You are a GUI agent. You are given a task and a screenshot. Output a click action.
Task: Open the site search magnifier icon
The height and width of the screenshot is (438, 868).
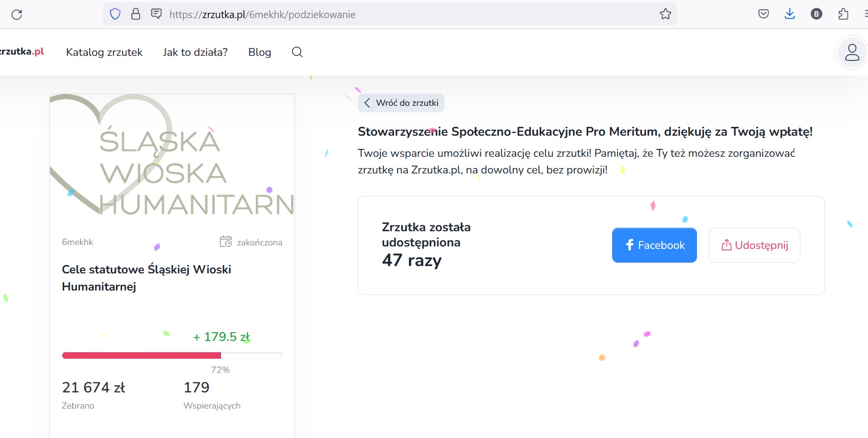pyautogui.click(x=297, y=52)
